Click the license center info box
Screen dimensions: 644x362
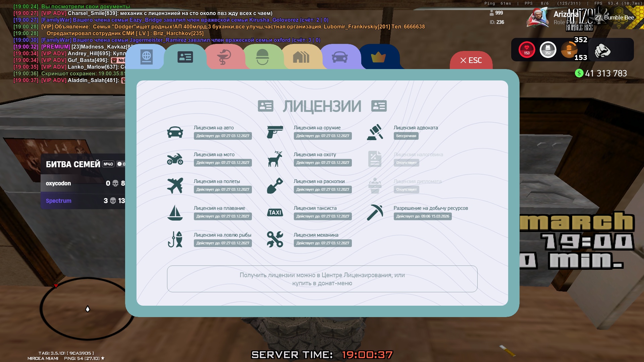pos(322,279)
